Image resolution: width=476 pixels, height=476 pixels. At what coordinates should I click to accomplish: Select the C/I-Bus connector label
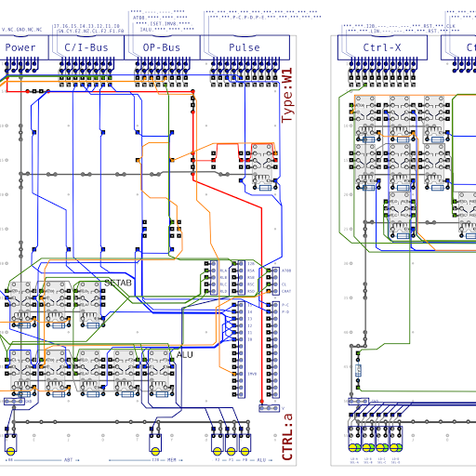click(x=86, y=47)
